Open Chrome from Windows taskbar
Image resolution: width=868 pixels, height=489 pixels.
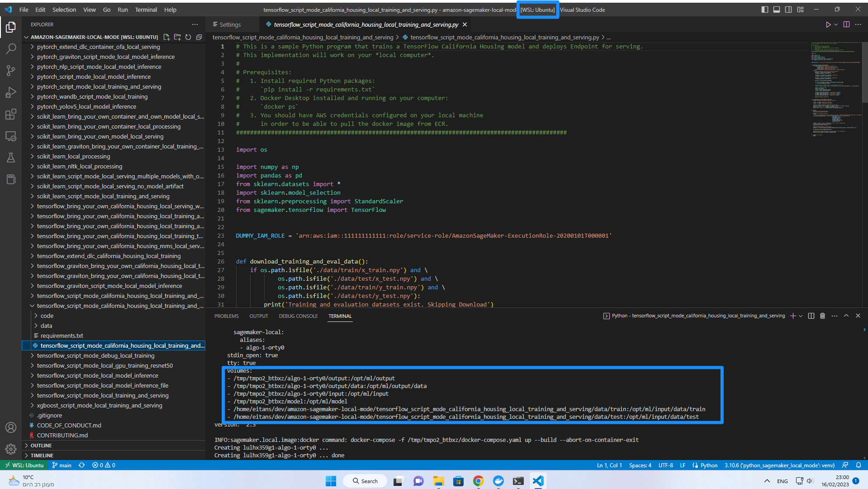[x=478, y=481]
